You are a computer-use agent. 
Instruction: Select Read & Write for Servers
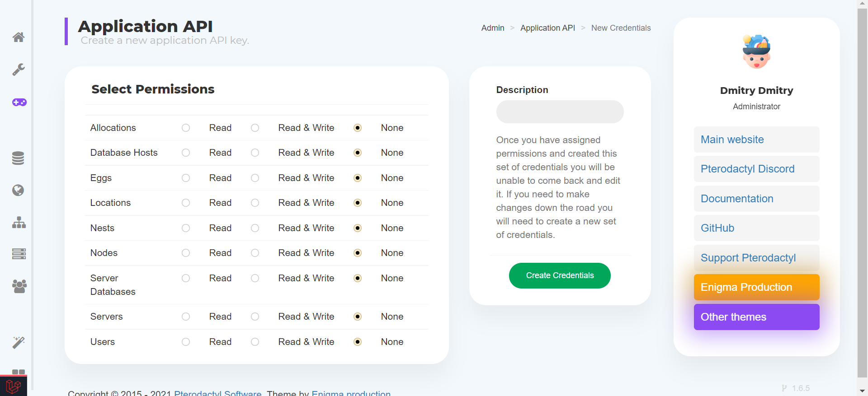pos(255,317)
